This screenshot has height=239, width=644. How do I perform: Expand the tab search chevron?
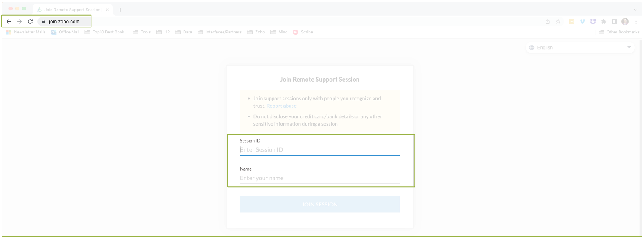tap(636, 10)
